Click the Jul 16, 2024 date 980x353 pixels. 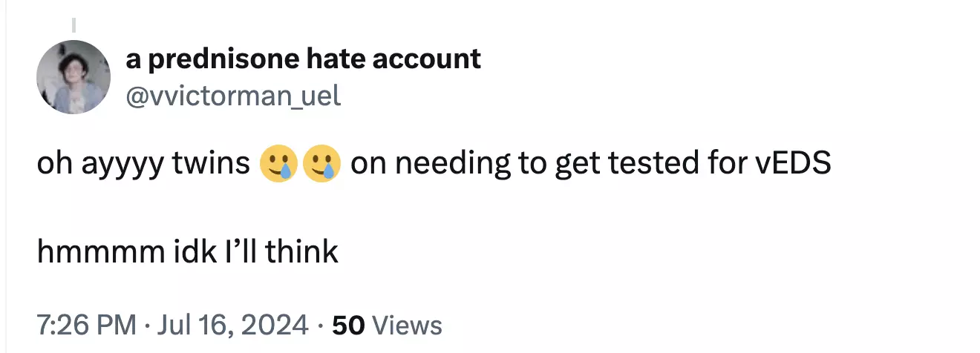coord(232,325)
